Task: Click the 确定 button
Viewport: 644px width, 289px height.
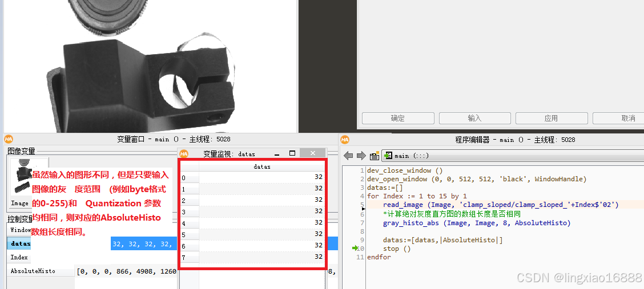Action: click(397, 118)
